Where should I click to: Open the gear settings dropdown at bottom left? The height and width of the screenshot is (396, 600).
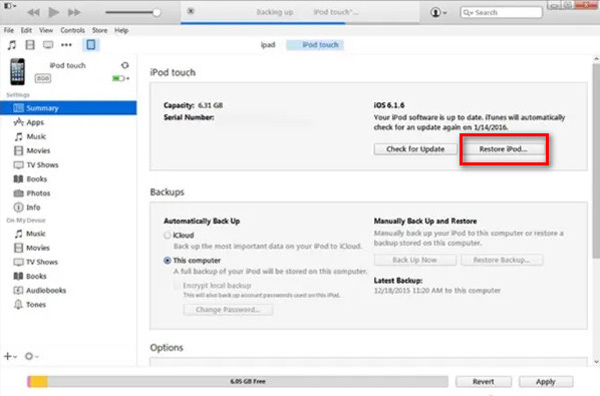tap(32, 357)
